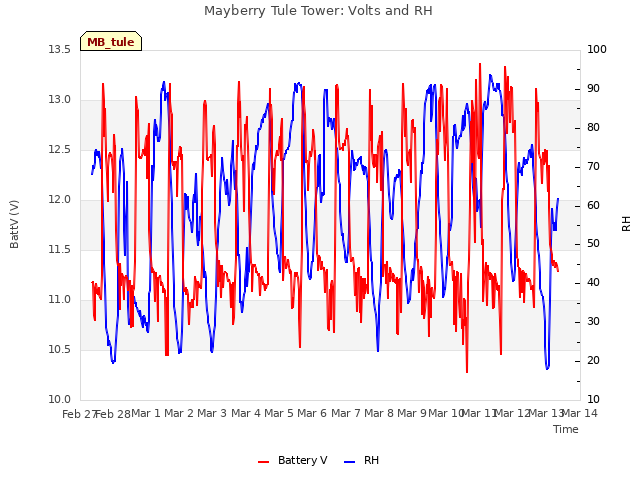The image size is (640, 480).
Task: Click the Mar 3 date label
Action: tap(212, 413)
